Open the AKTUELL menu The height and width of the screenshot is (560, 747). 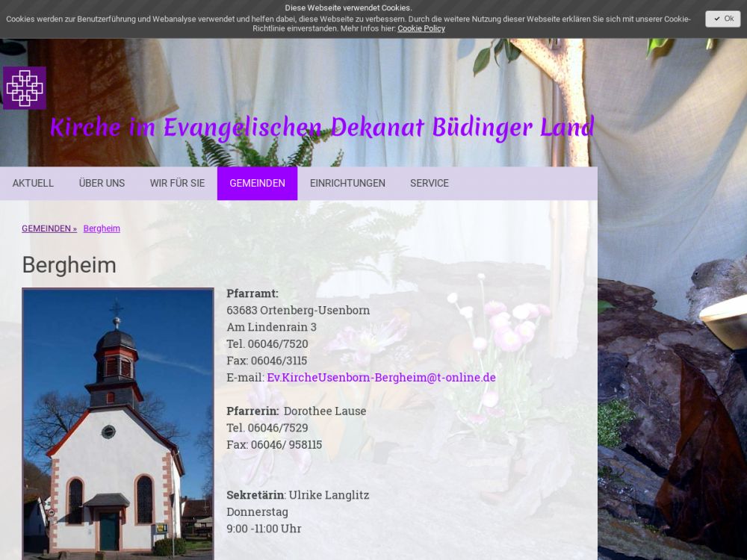pyautogui.click(x=33, y=184)
